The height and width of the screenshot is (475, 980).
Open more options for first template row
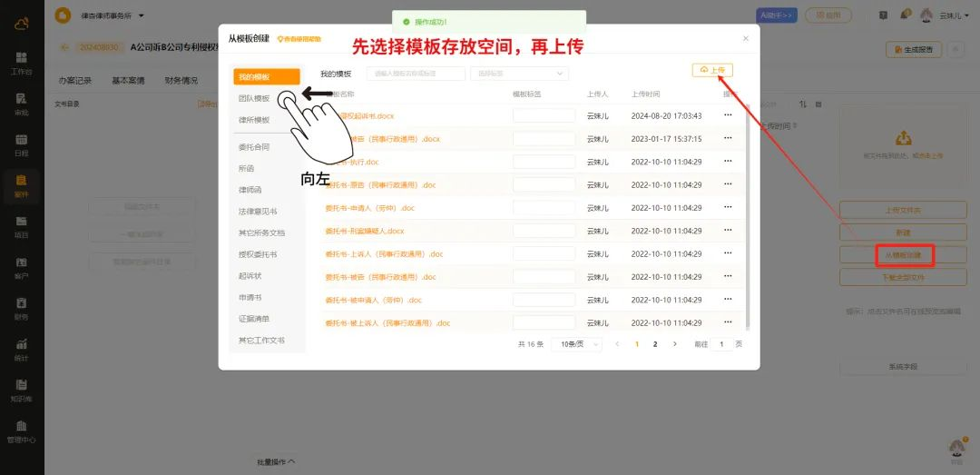727,115
